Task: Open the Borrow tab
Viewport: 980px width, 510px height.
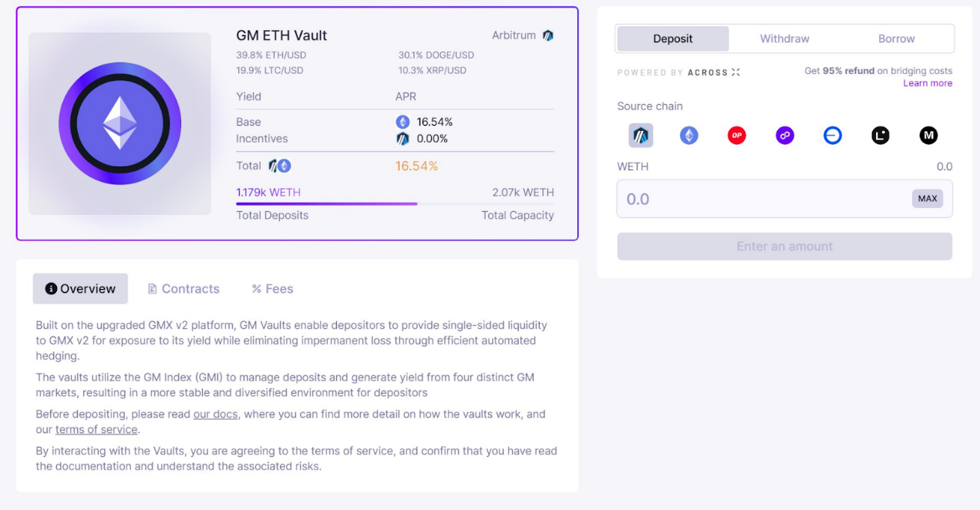Action: [896, 39]
